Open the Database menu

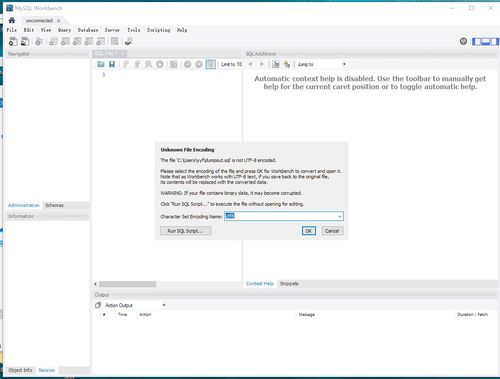coord(88,30)
